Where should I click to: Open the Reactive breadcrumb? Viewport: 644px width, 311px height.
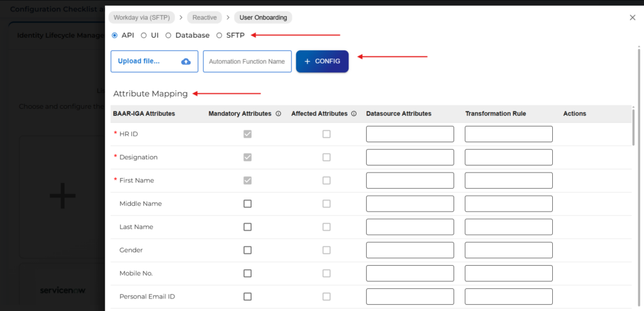(x=204, y=17)
